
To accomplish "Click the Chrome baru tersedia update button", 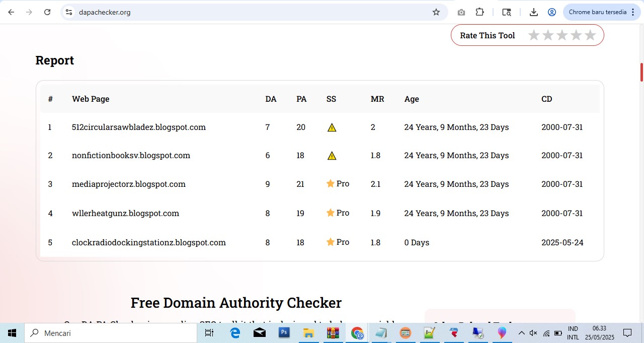I will pos(597,12).
